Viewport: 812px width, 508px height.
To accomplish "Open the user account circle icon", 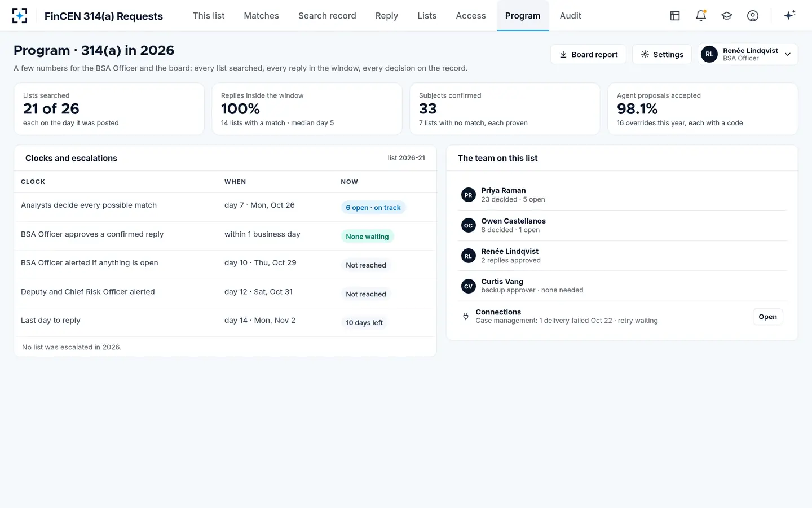I will pyautogui.click(x=753, y=16).
